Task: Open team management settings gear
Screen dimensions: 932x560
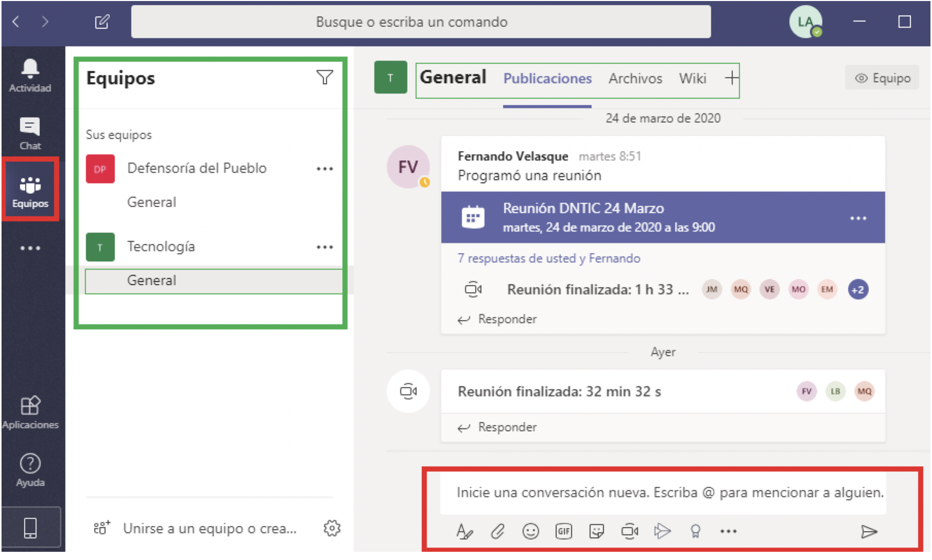Action: [x=332, y=528]
